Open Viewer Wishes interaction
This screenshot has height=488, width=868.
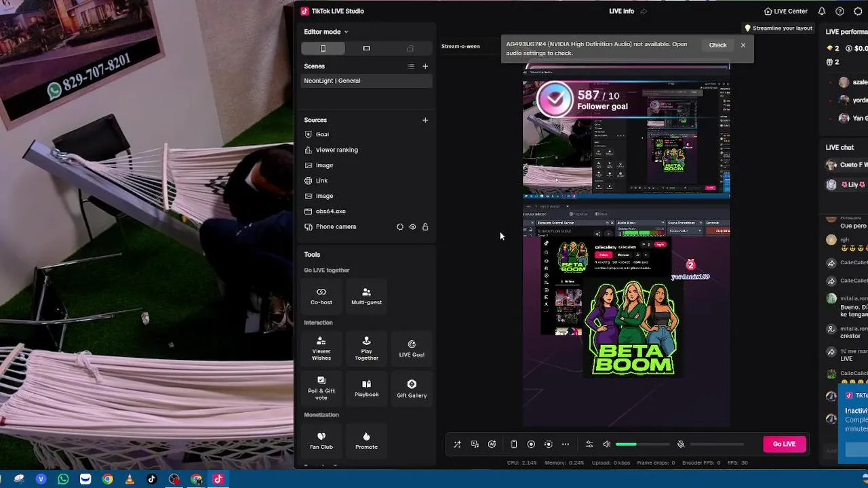point(321,348)
